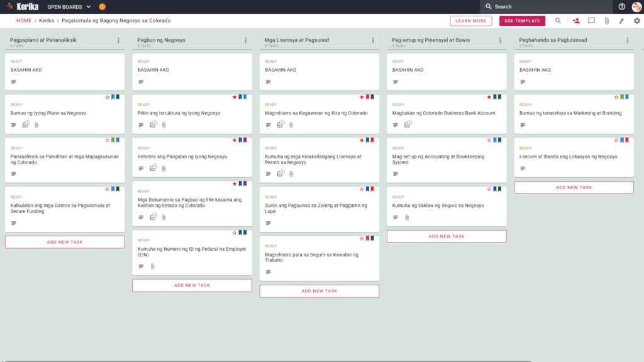Open checklist icon on Magrehistro sa Kagawaran card
644x362 pixels.
click(x=280, y=124)
